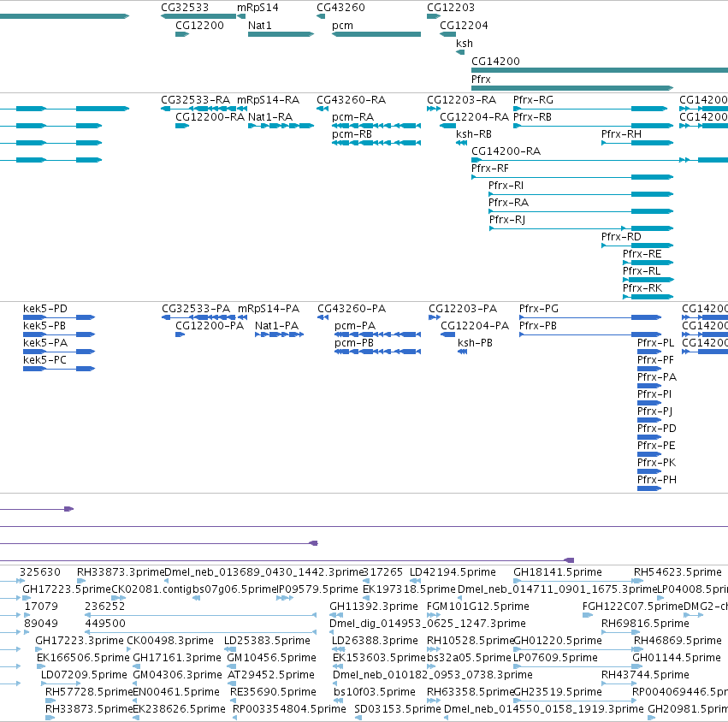This screenshot has width=728, height=722.
Task: Click the mRpS14-RA transcript label
Action: click(x=269, y=100)
